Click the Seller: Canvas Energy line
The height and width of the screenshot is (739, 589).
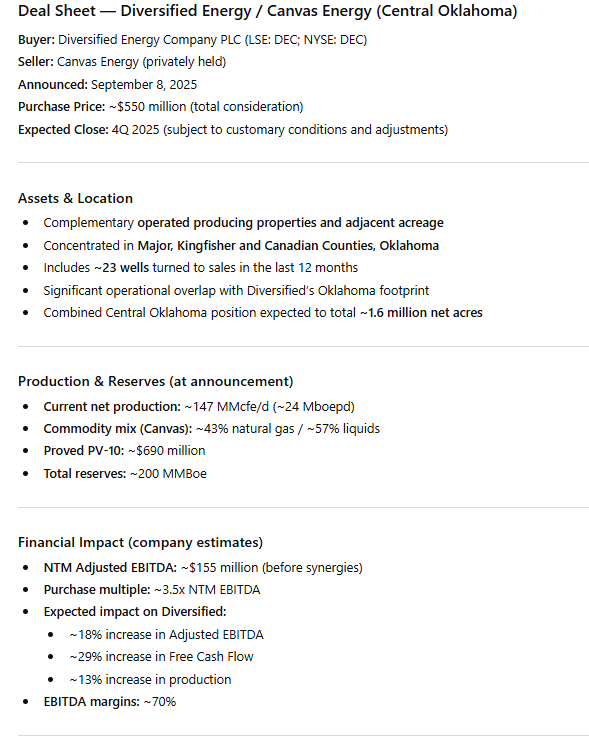tap(122, 62)
